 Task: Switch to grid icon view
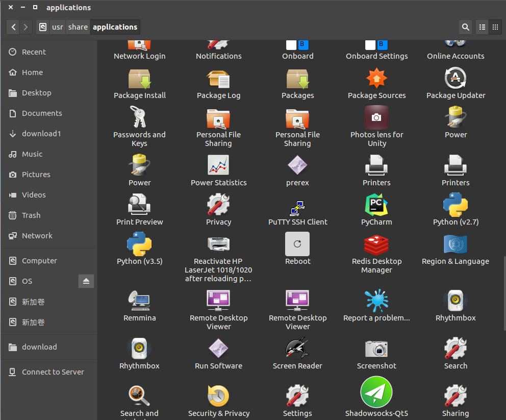pos(495,27)
